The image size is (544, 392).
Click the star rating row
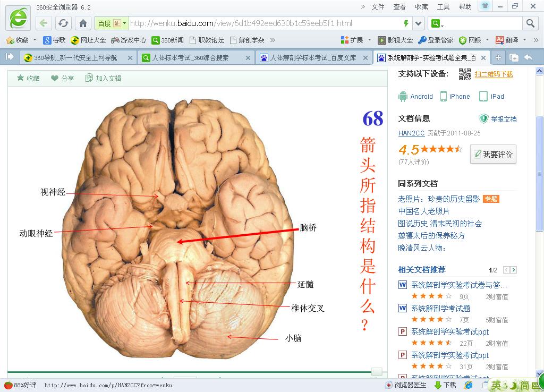pos(441,149)
